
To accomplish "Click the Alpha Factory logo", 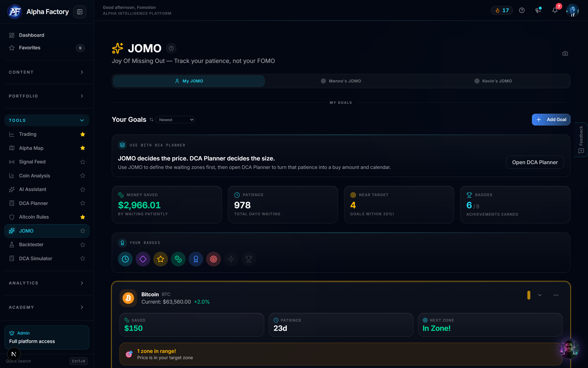I will (15, 12).
